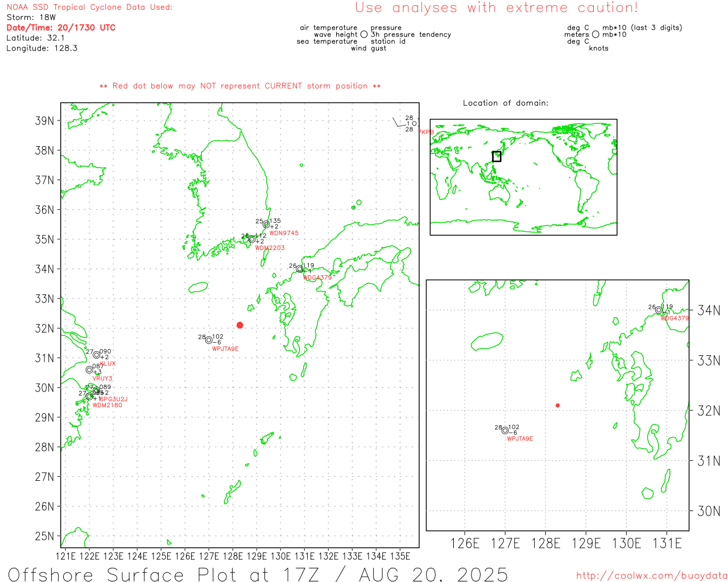
Task: Select the 'Latitude: 32.1' value
Action: coord(35,38)
